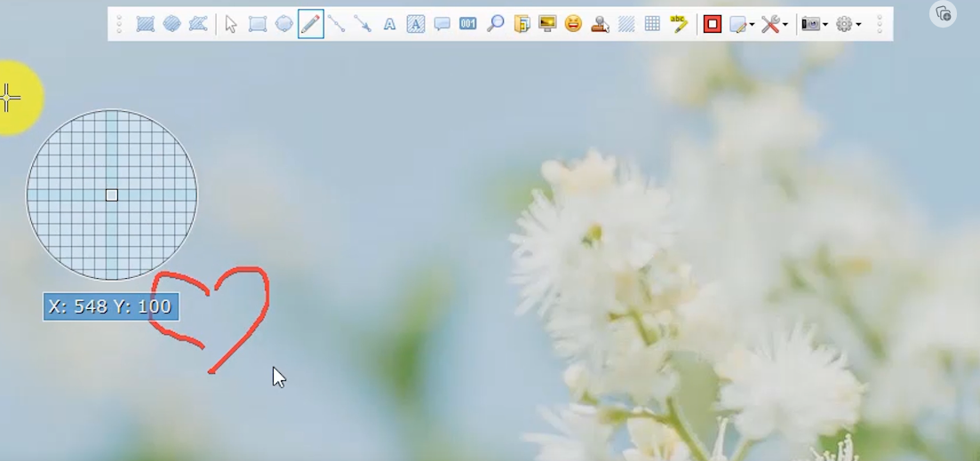Insert a smiley emoji sticker
The width and height of the screenshot is (980, 461).
tap(574, 24)
